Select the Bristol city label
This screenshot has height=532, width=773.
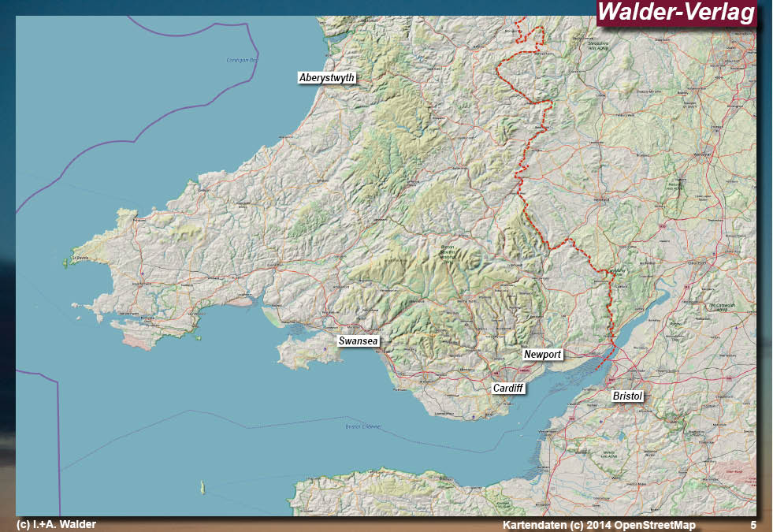[628, 396]
